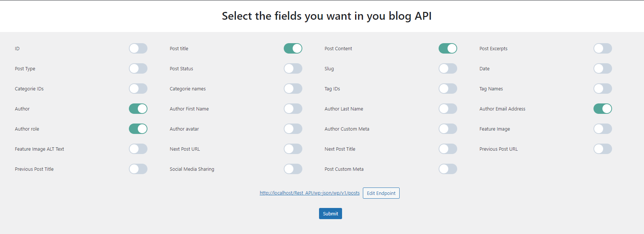
Task: Enable the ID field toggle
Action: pos(138,48)
